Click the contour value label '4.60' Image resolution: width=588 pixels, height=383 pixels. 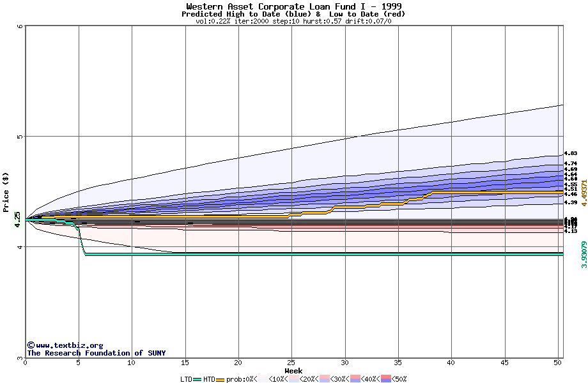point(571,179)
